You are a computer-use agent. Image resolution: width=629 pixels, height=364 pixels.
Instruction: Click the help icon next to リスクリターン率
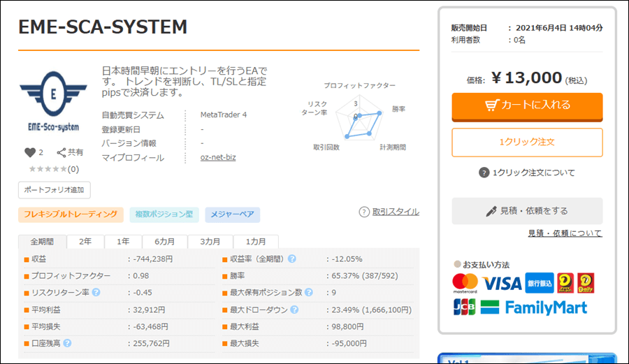(x=96, y=293)
